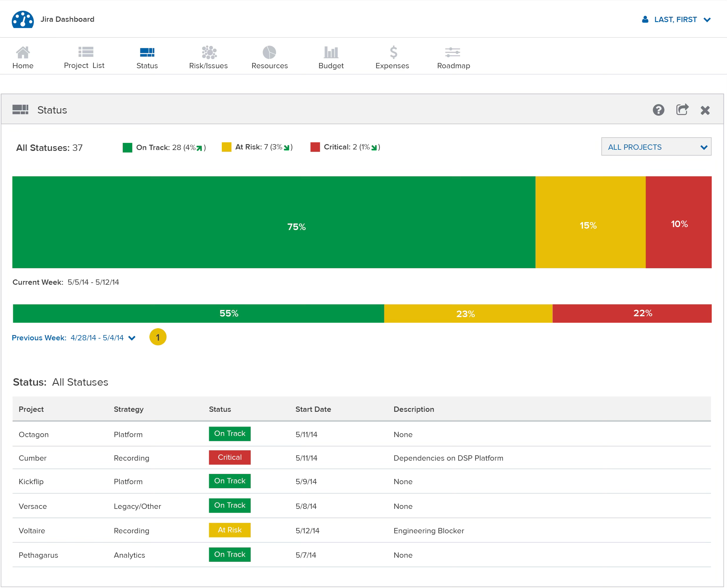Click the share export icon in Status panel
The image size is (727, 588).
(x=682, y=110)
